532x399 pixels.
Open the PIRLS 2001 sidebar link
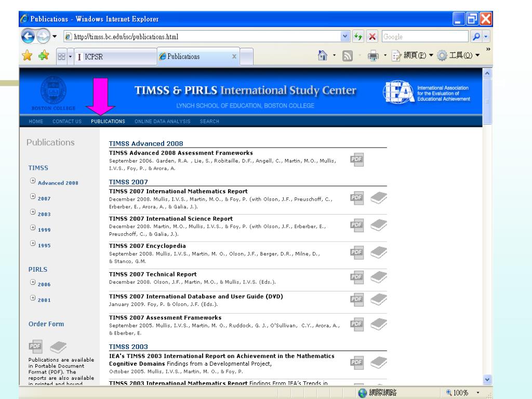pos(44,300)
